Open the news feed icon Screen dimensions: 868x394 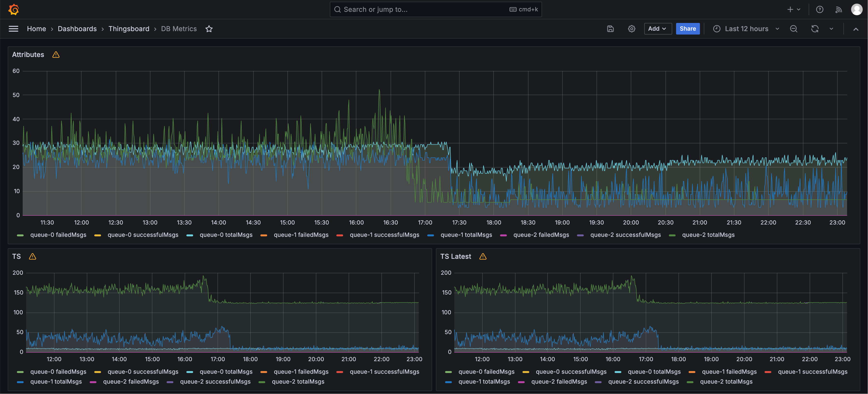tap(839, 9)
